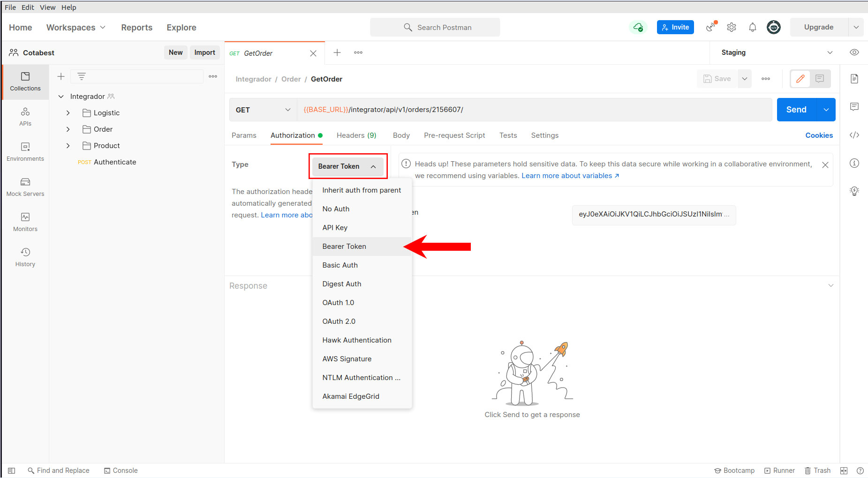Open the request info icon
Viewport: 868px width, 478px height.
tap(854, 163)
